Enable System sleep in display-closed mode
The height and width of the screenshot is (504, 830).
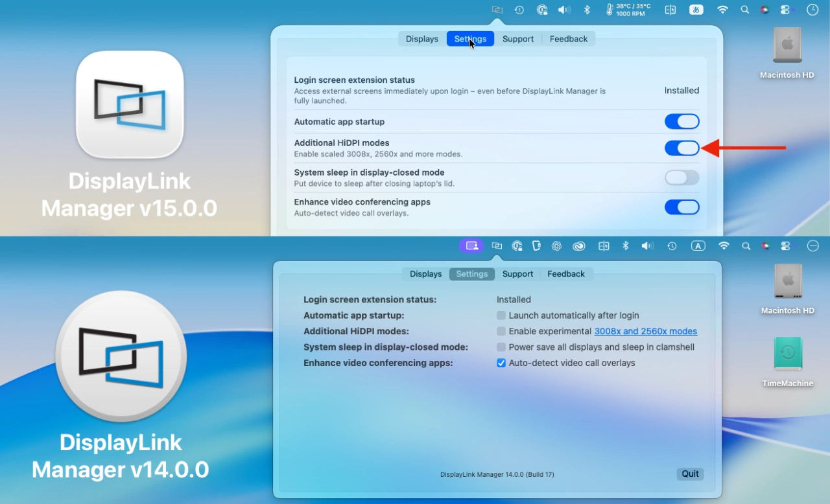click(x=682, y=178)
